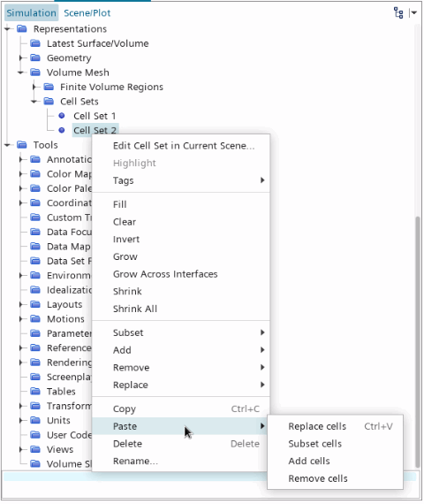Viewport: 424px width, 504px height.
Task: Click the Cell Set 1 blue dot icon
Action: [62, 116]
